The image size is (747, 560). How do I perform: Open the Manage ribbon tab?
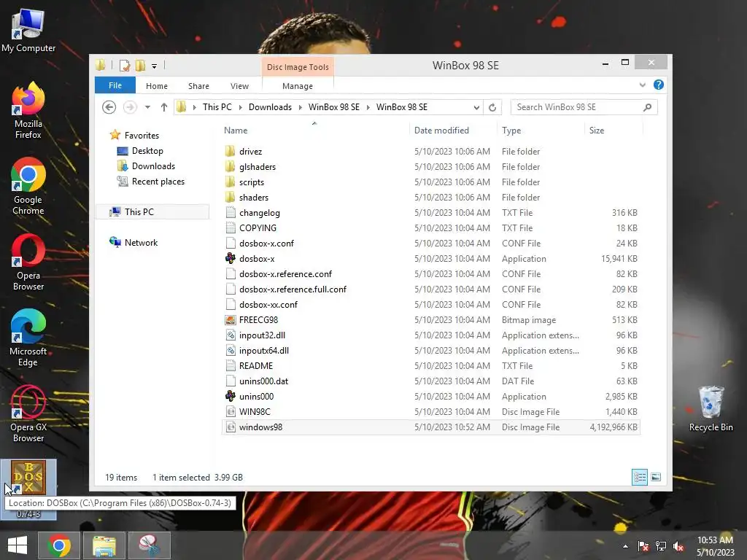pos(298,86)
